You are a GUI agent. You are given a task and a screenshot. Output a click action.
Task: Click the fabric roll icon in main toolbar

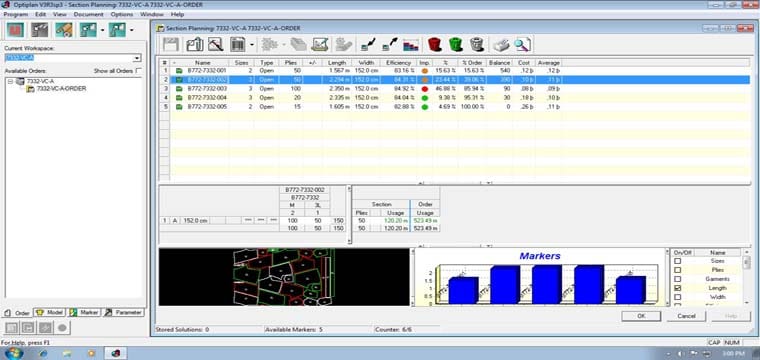coord(64,30)
